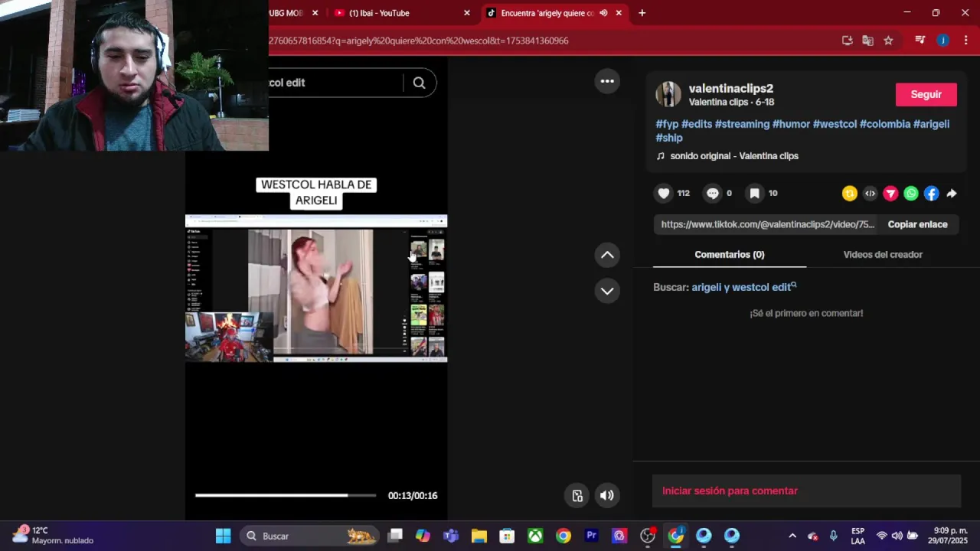The height and width of the screenshot is (551, 980).
Task: Click the taskbar Buscar search box
Action: 310,536
